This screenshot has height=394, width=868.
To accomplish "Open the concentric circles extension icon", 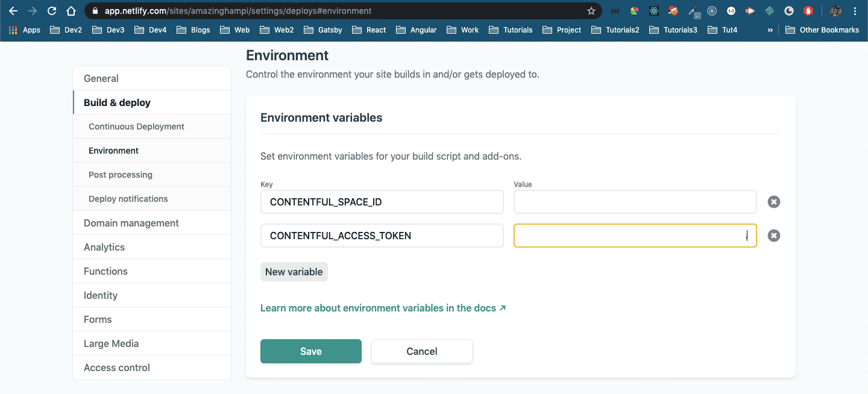I will 712,11.
